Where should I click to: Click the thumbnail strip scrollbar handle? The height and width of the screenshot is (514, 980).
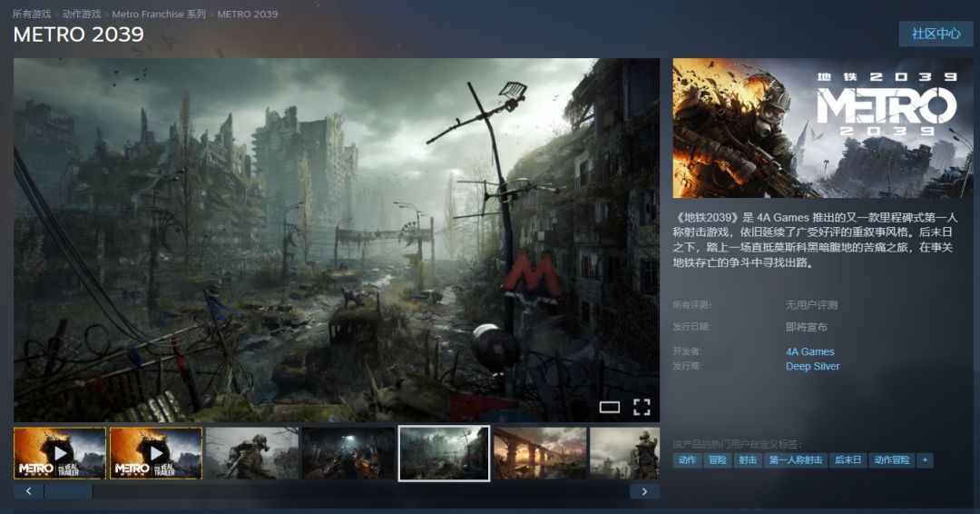(69, 491)
